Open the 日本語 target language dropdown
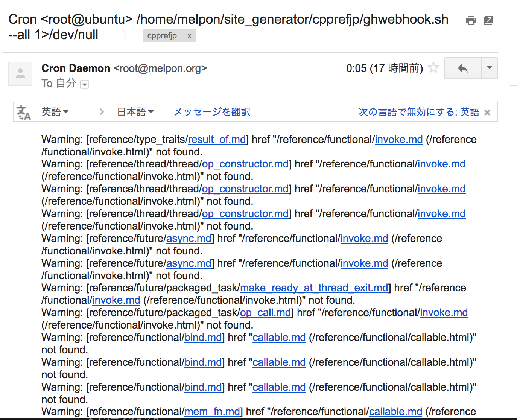The height and width of the screenshot is (420, 517). pyautogui.click(x=135, y=112)
